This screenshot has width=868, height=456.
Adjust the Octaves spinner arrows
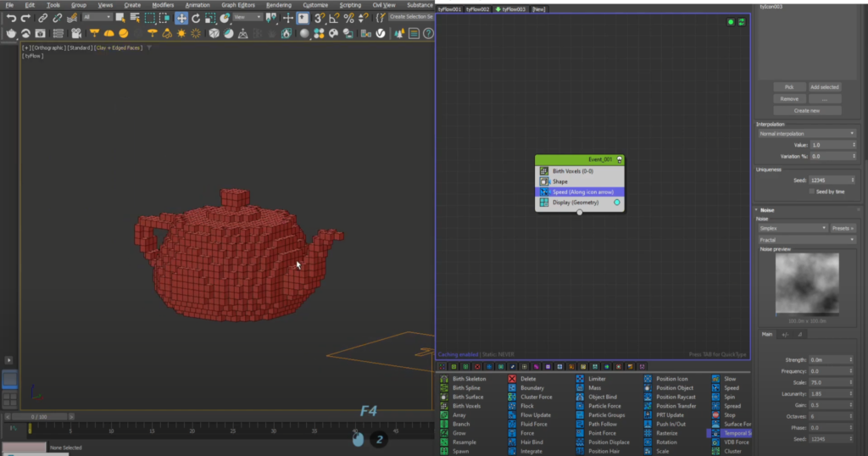[x=853, y=417]
